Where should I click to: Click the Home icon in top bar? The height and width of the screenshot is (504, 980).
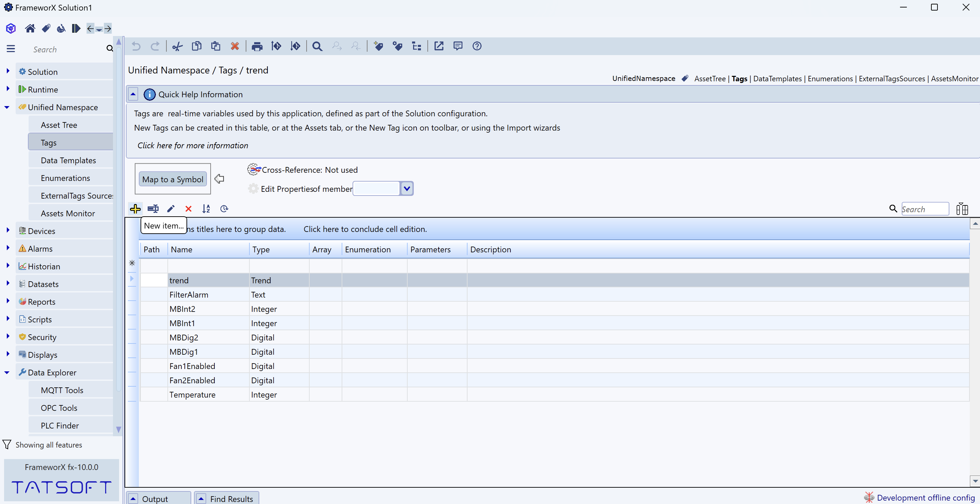click(30, 28)
